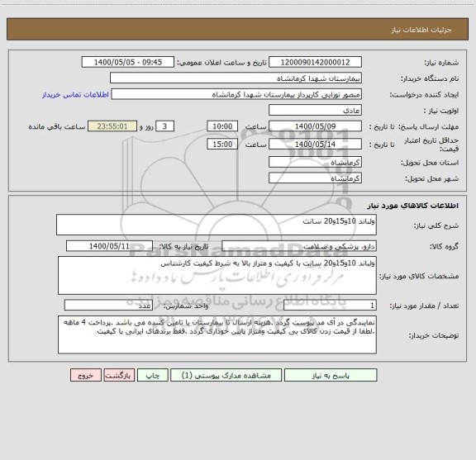Viewport: 476px width, 460px height.
Task: Click label نام دستگاه خریدار
Action: tap(430, 78)
